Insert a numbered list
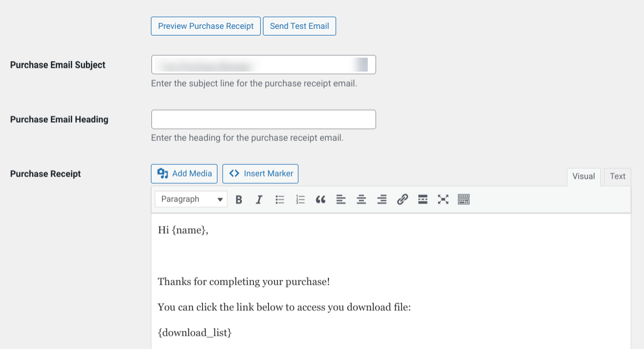The width and height of the screenshot is (644, 349). click(300, 199)
